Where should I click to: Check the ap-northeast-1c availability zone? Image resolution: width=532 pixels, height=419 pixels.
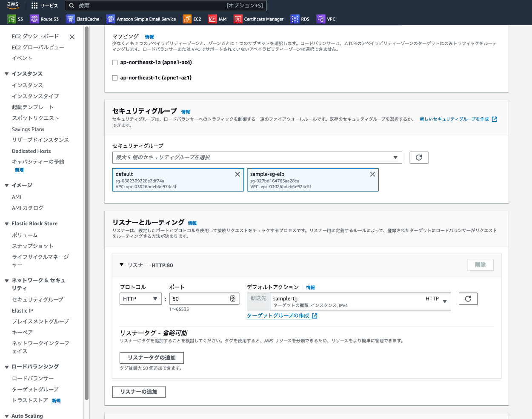pos(115,78)
